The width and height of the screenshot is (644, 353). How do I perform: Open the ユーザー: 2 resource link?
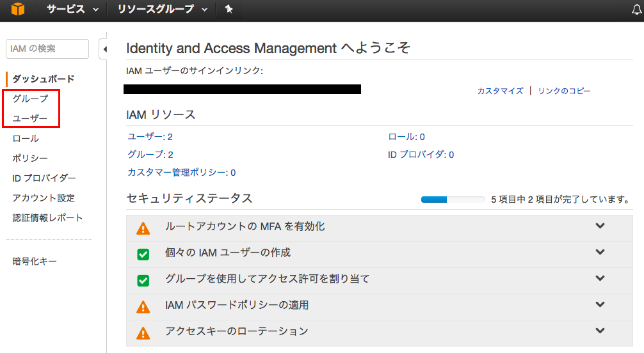pos(150,137)
